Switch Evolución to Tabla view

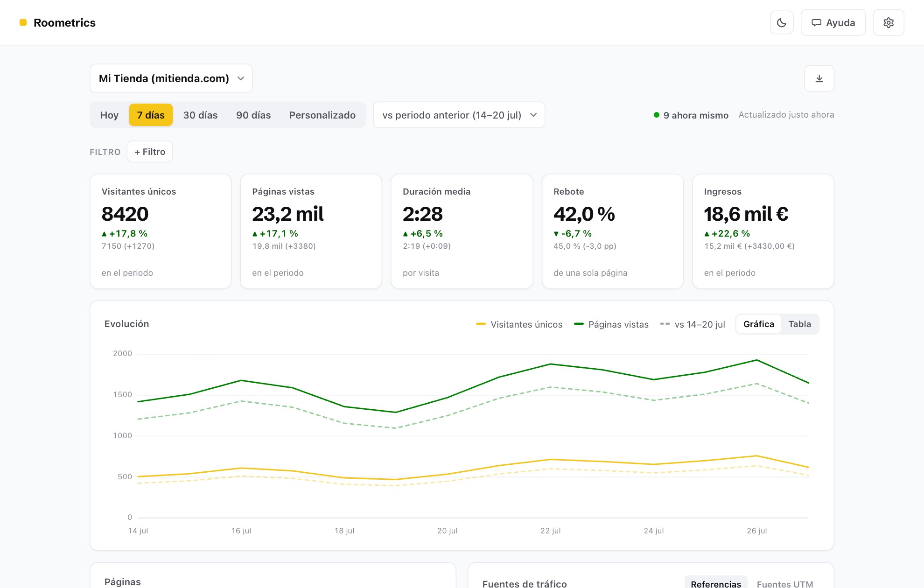tap(799, 324)
